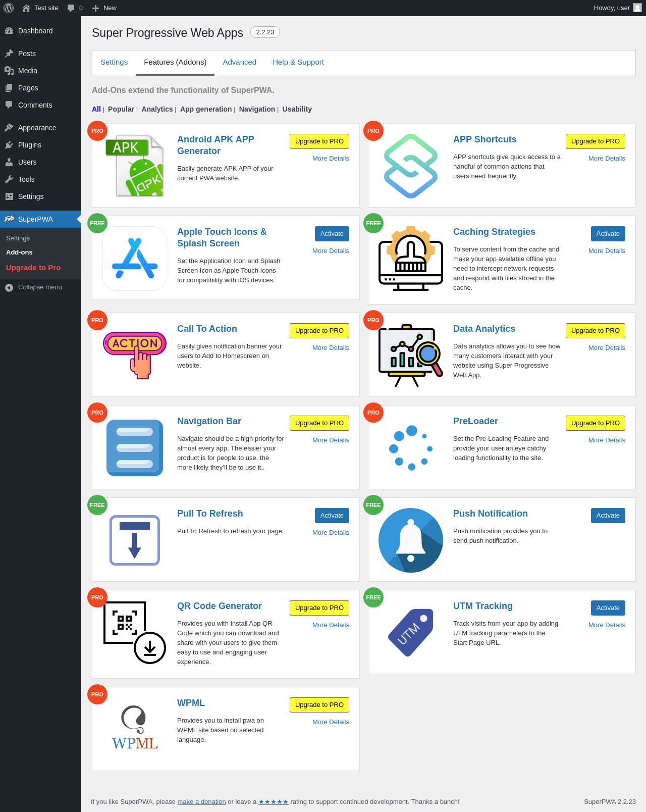Click the Media icon in sidebar

point(9,71)
